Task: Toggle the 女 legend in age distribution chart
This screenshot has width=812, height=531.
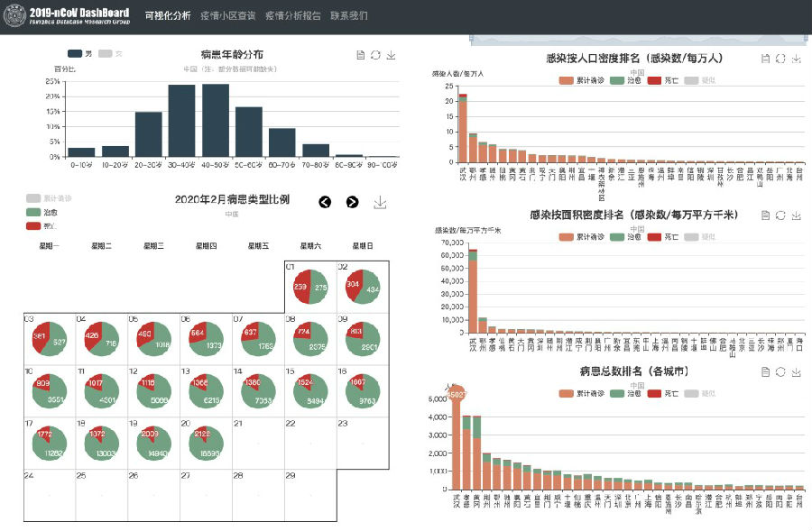Action: coord(106,54)
